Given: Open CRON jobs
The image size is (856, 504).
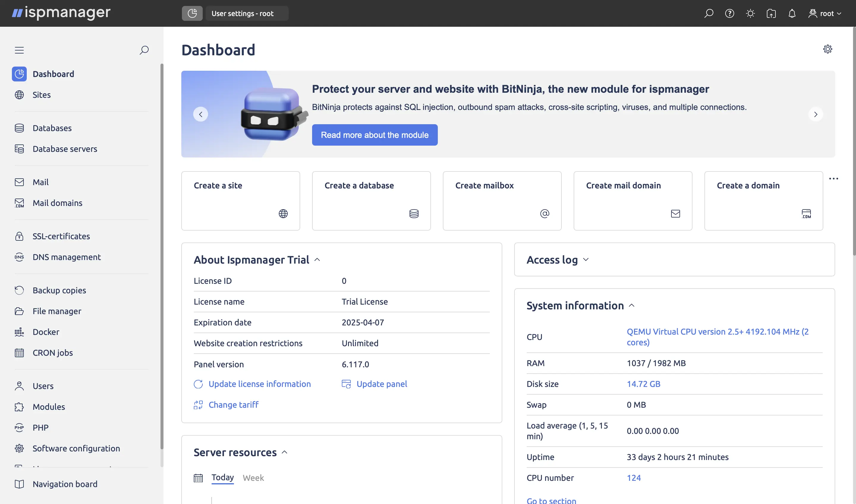Looking at the screenshot, I should 53,352.
